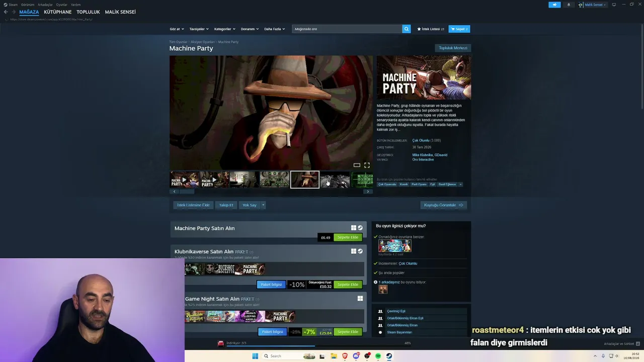Click İstek Listesine Ekle button

193,205
